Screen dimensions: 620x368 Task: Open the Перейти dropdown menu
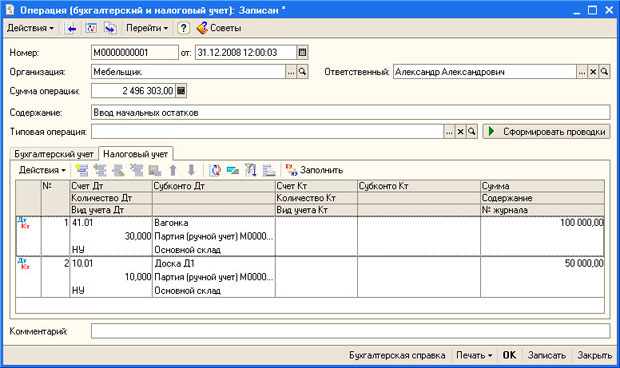click(147, 28)
